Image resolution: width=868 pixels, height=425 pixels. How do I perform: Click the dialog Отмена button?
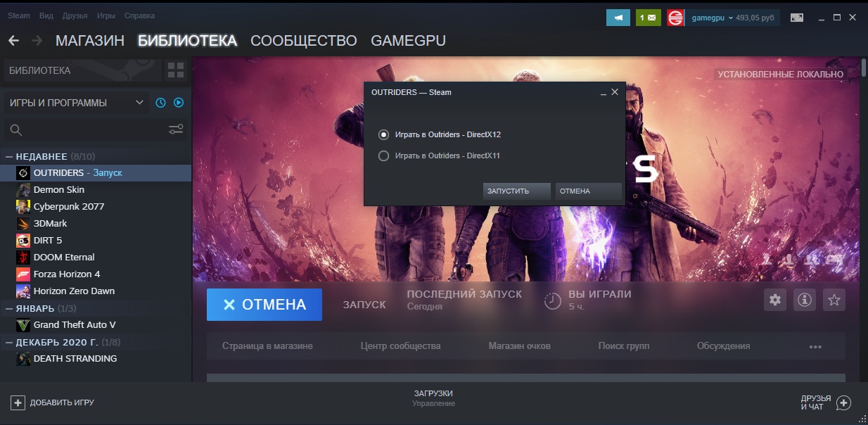(588, 191)
